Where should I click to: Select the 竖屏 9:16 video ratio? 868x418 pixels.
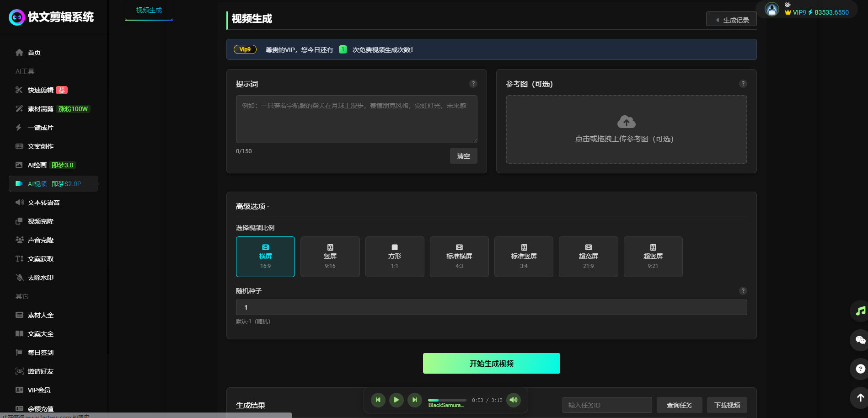[x=330, y=257]
